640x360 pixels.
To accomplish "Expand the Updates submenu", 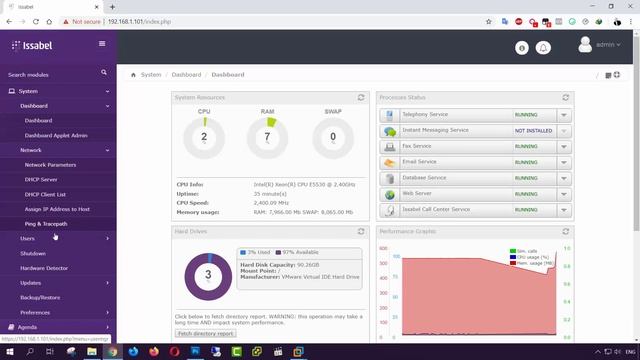I will tap(58, 283).
